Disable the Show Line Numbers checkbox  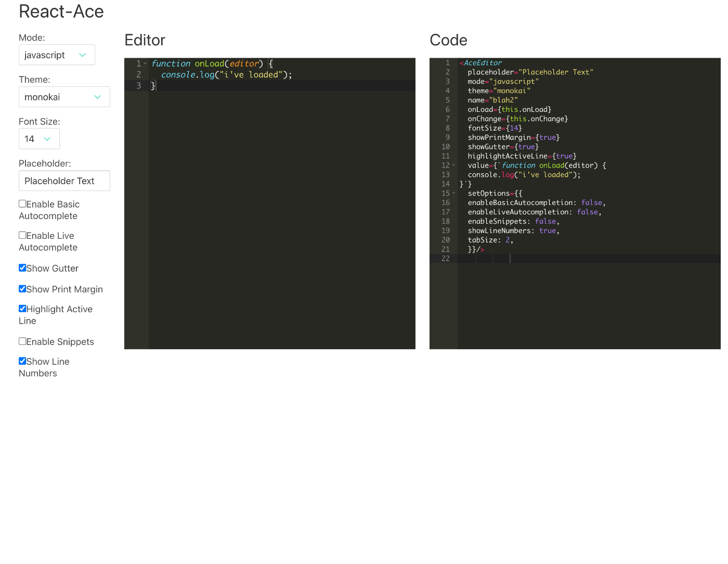point(22,361)
